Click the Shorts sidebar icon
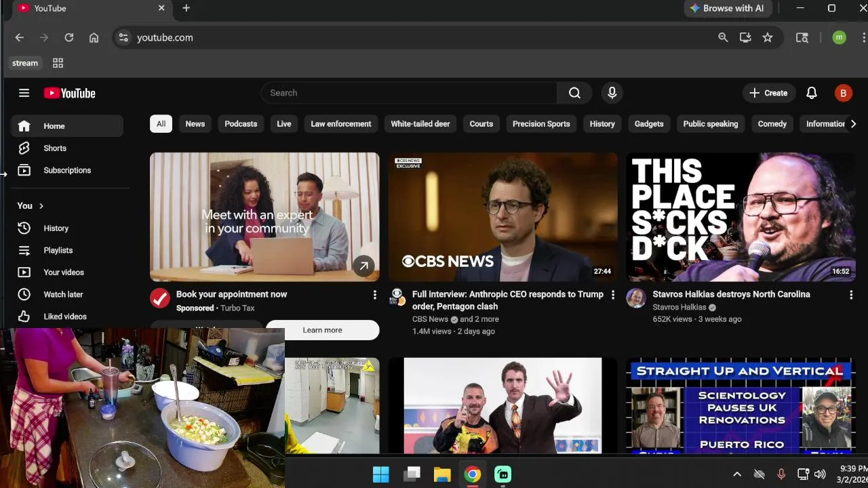This screenshot has height=488, width=868. pos(24,148)
